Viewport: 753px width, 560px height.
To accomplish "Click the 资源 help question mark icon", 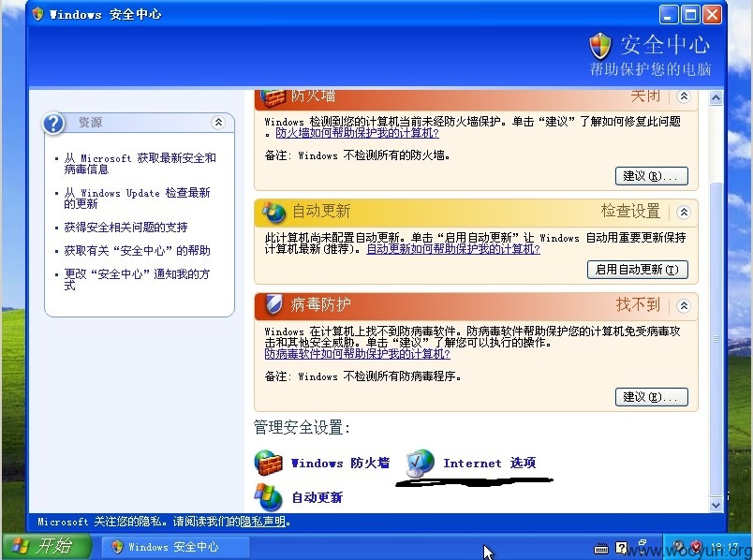I will point(53,124).
